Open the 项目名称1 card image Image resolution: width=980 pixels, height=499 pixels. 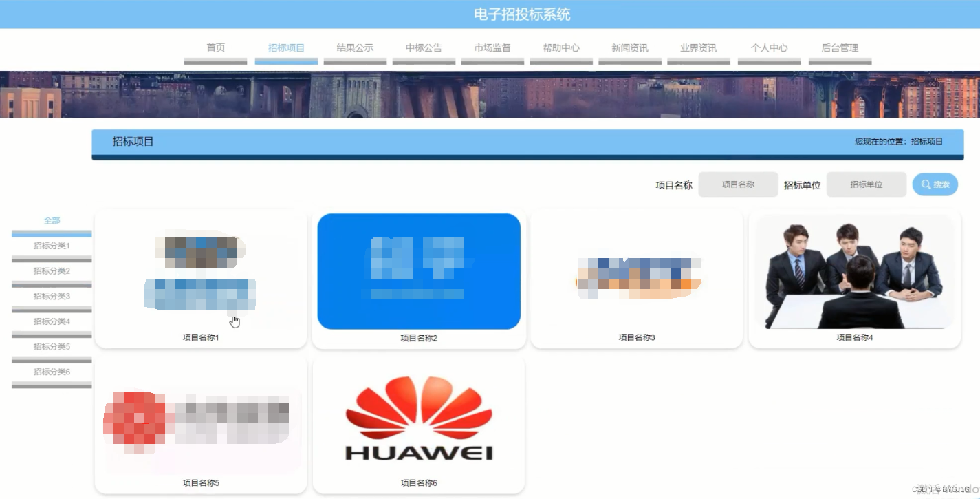[x=201, y=272]
